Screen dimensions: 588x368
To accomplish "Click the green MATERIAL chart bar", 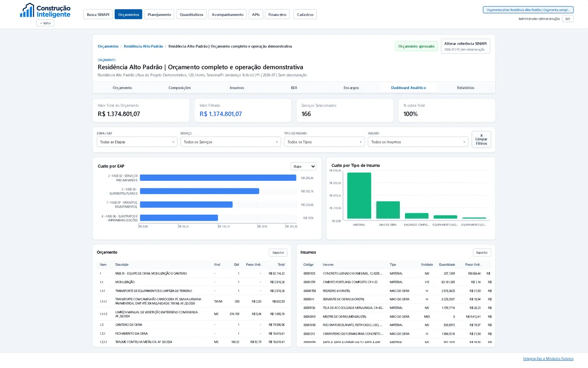I will 359,196.
